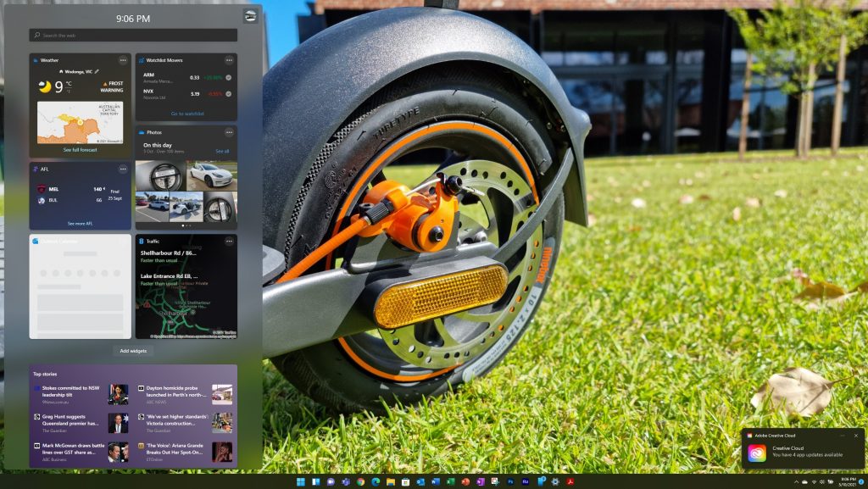
Task: Open the MEL team score row
Action: pyautogui.click(x=70, y=189)
